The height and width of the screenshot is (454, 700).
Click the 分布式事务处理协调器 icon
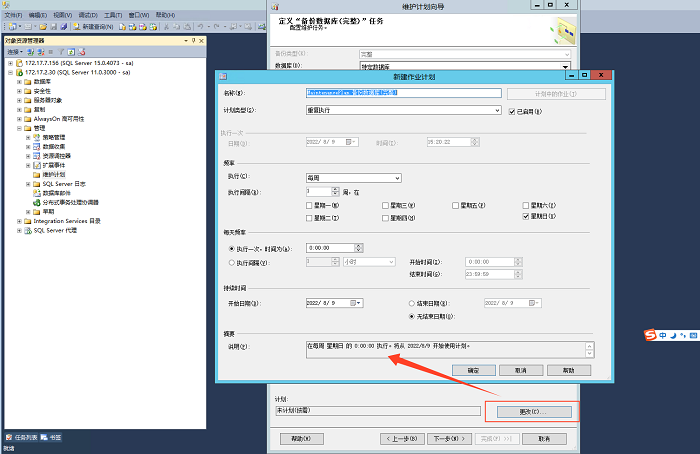[x=37, y=202]
